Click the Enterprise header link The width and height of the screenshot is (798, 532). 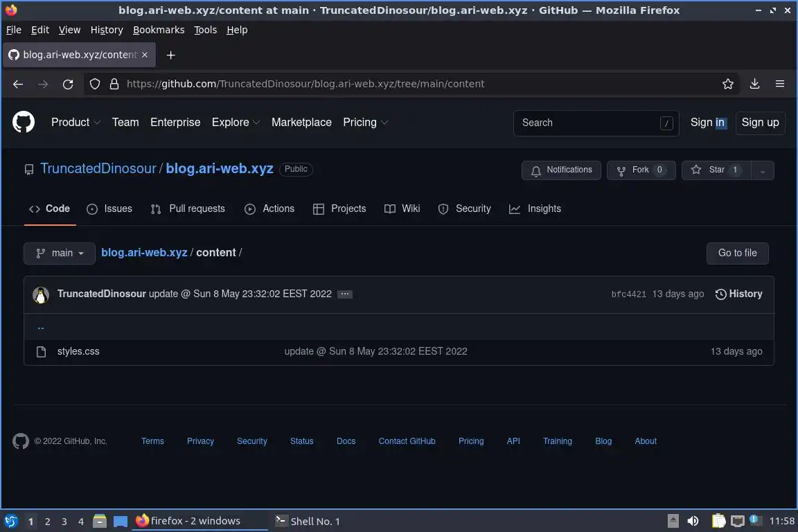[x=175, y=123]
